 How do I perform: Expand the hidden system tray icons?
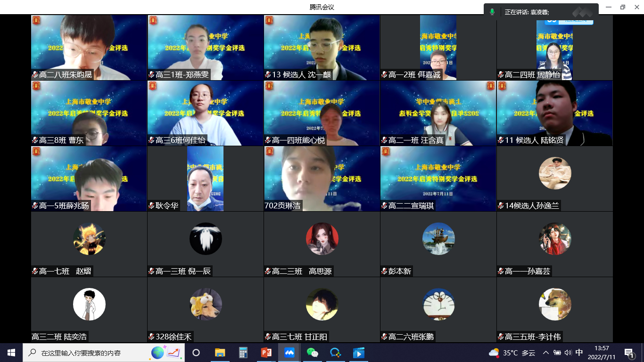[546, 353]
